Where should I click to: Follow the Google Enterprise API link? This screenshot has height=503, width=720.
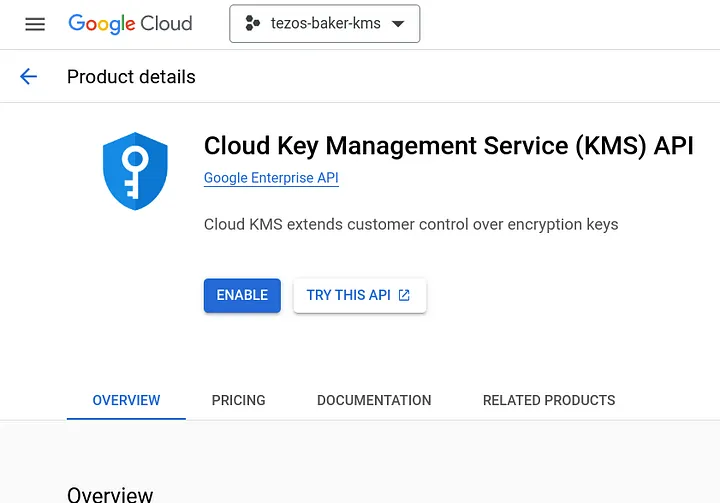pyautogui.click(x=271, y=178)
